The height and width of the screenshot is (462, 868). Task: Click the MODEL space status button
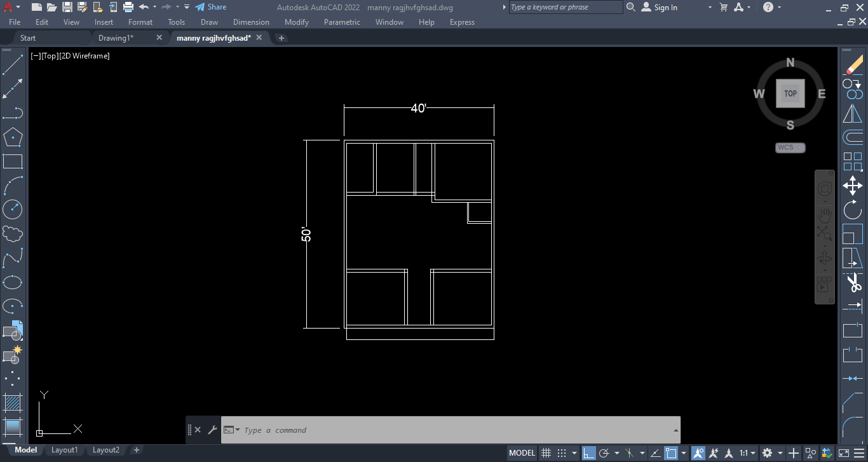(522, 452)
